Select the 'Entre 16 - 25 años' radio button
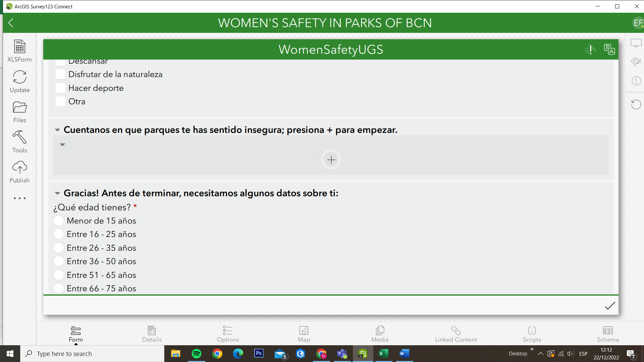The image size is (644, 362). tap(58, 234)
